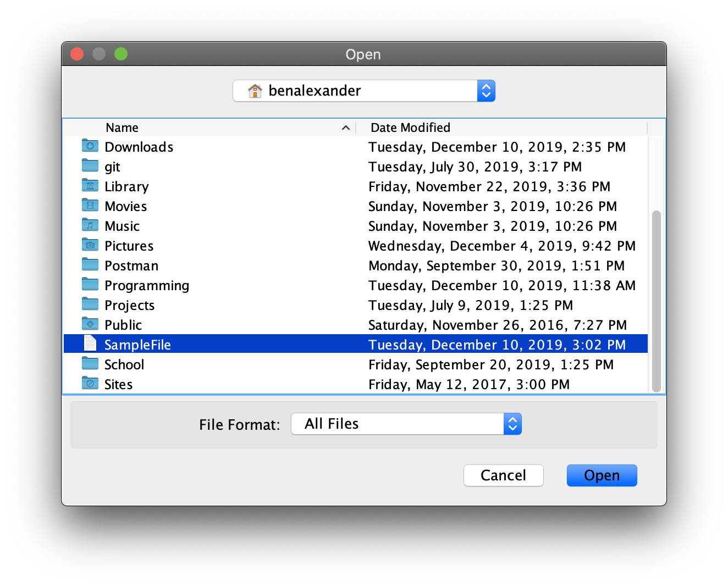Image resolution: width=728 pixels, height=587 pixels.
Task: Click the date 'Friday, May 12, 2017, 3:00 PM'
Action: click(469, 385)
